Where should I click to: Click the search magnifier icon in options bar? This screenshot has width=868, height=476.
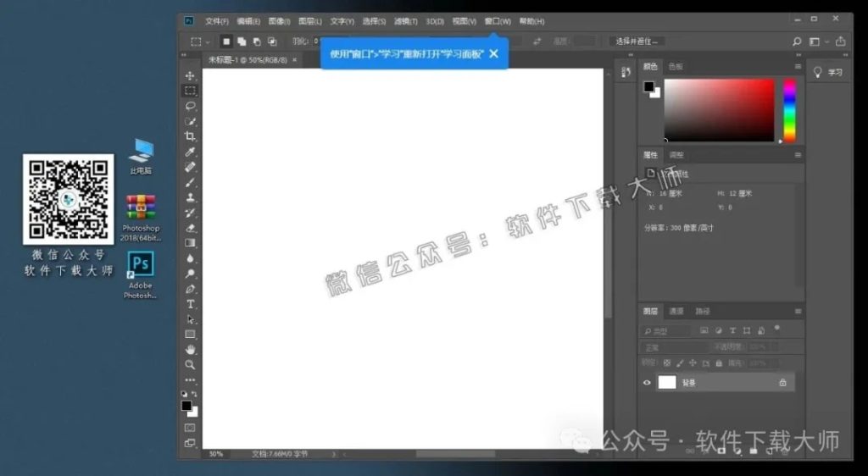(797, 42)
